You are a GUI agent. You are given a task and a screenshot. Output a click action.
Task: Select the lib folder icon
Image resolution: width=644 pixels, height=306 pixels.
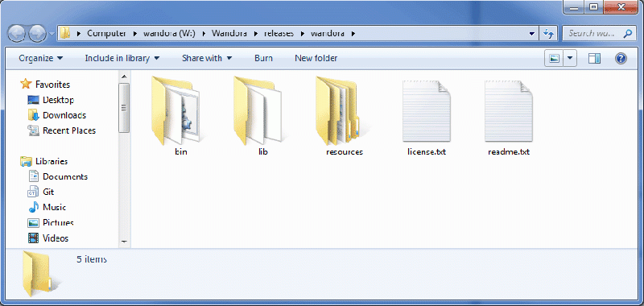tap(258, 110)
